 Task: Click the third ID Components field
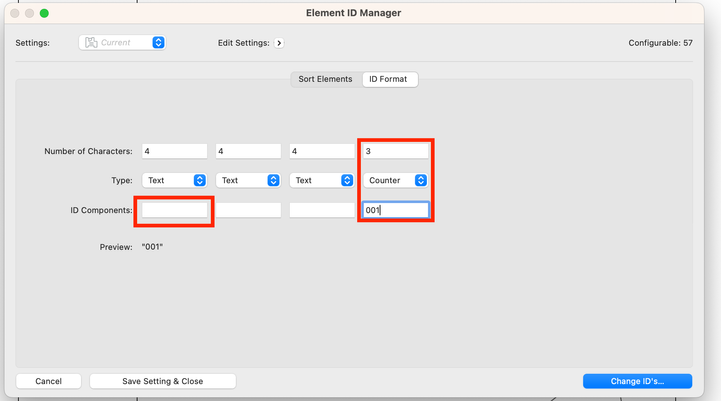[322, 210]
